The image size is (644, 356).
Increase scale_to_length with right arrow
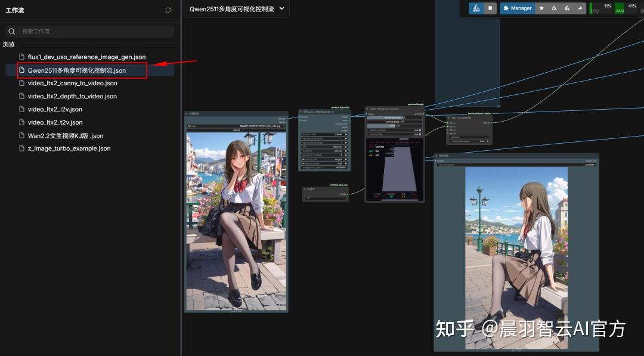coord(346,163)
